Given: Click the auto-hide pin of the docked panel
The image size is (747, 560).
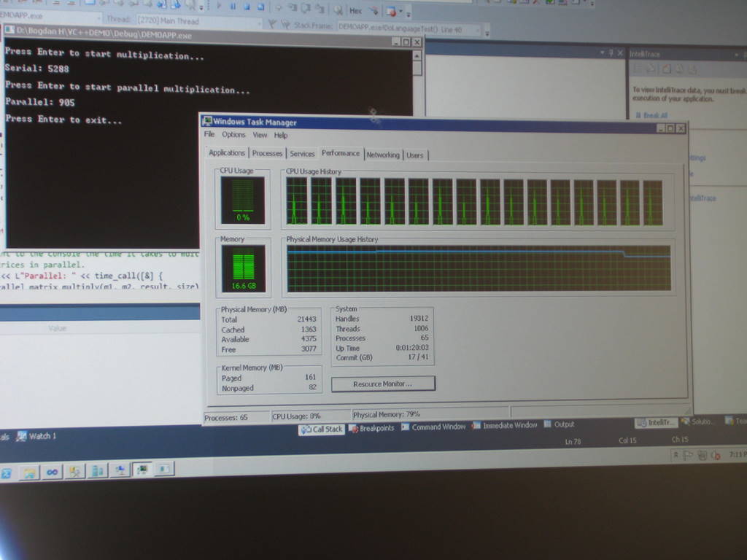Looking at the screenshot, I should coord(611,52).
